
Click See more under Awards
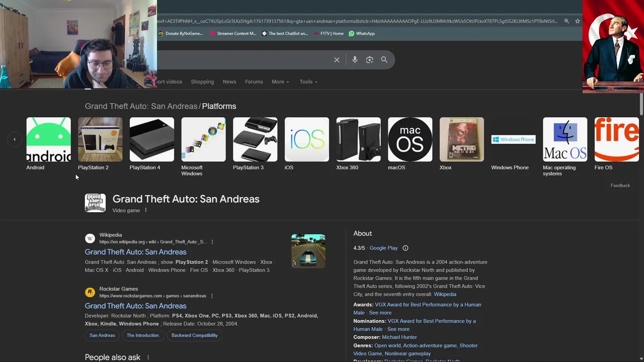[x=380, y=313]
